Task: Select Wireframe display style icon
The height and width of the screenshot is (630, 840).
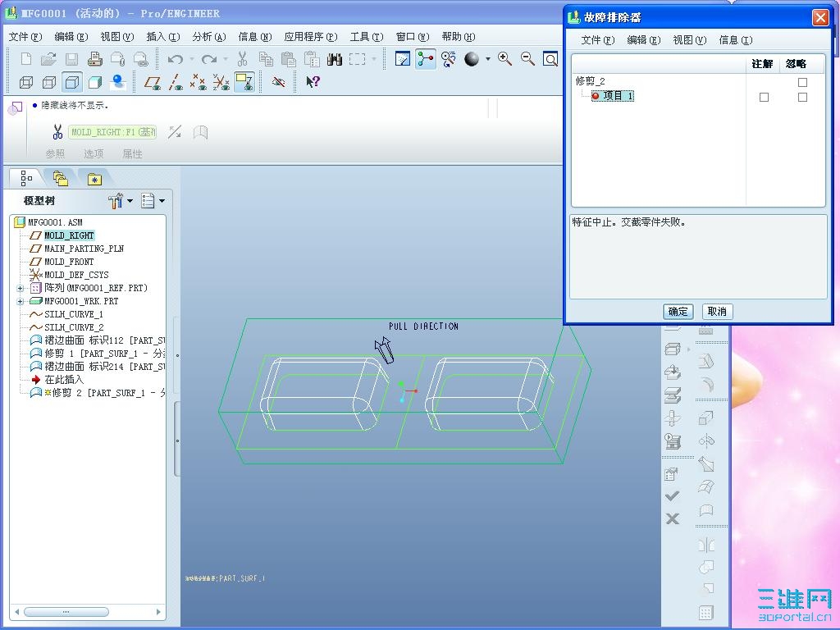Action: pos(25,83)
